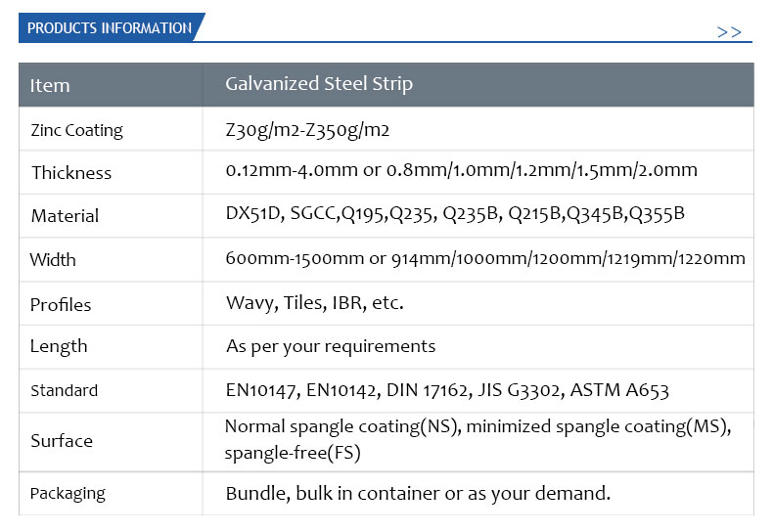Select the PRODUCTS INFORMATION tab header
The width and height of the screenshot is (773, 532).
tap(110, 27)
